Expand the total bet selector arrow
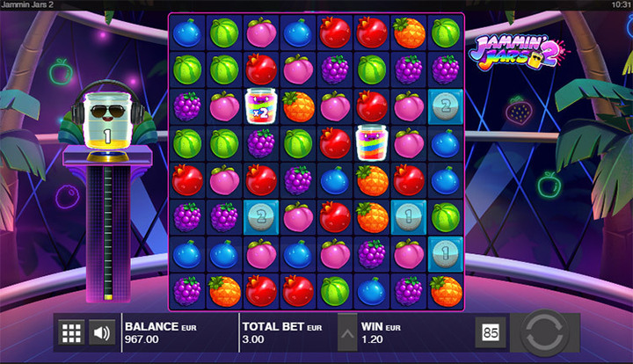This screenshot has height=364, width=633. [x=347, y=332]
